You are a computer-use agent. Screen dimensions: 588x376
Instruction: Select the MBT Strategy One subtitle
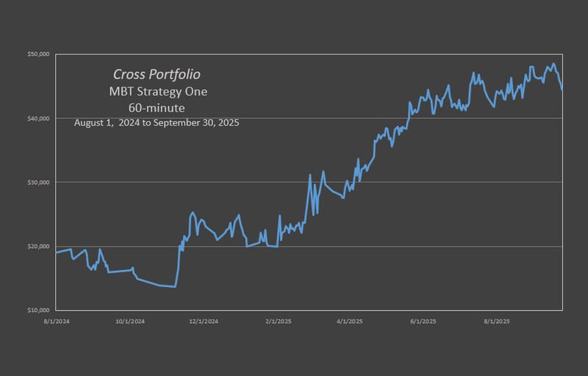coord(157,92)
